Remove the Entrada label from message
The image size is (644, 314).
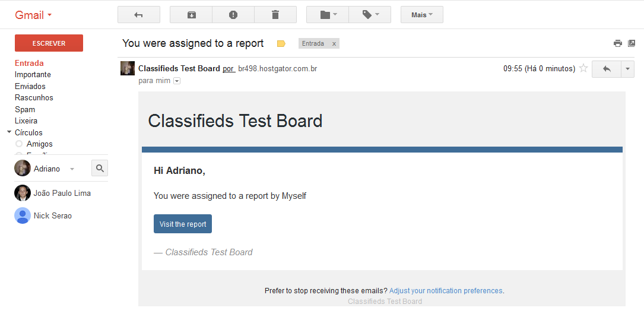pyautogui.click(x=334, y=43)
